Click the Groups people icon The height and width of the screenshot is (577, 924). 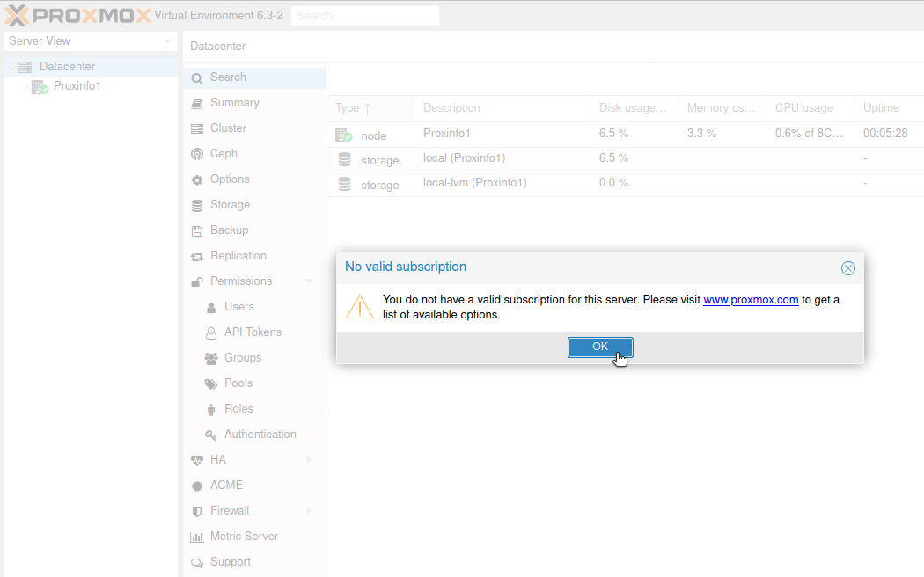click(211, 359)
